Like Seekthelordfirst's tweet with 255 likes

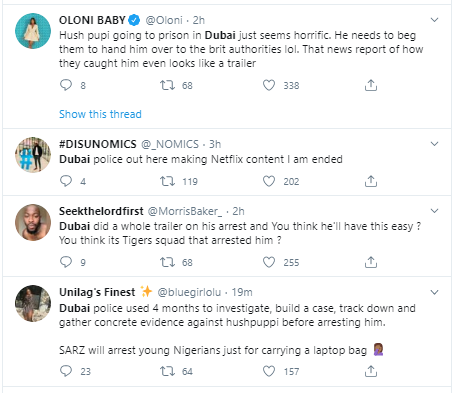269,262
